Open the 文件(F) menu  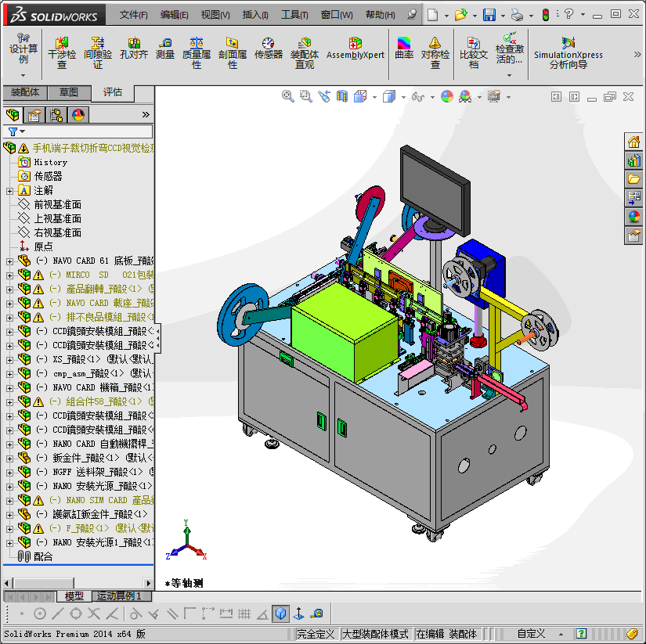coord(133,15)
